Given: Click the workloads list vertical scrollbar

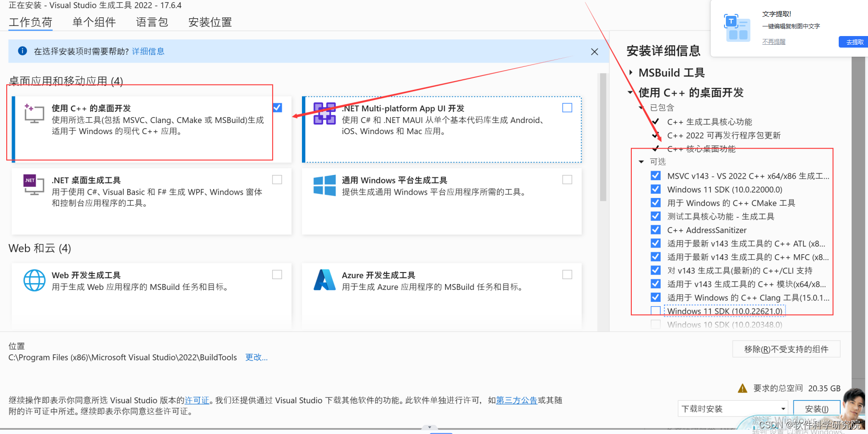Looking at the screenshot, I should tap(603, 137).
